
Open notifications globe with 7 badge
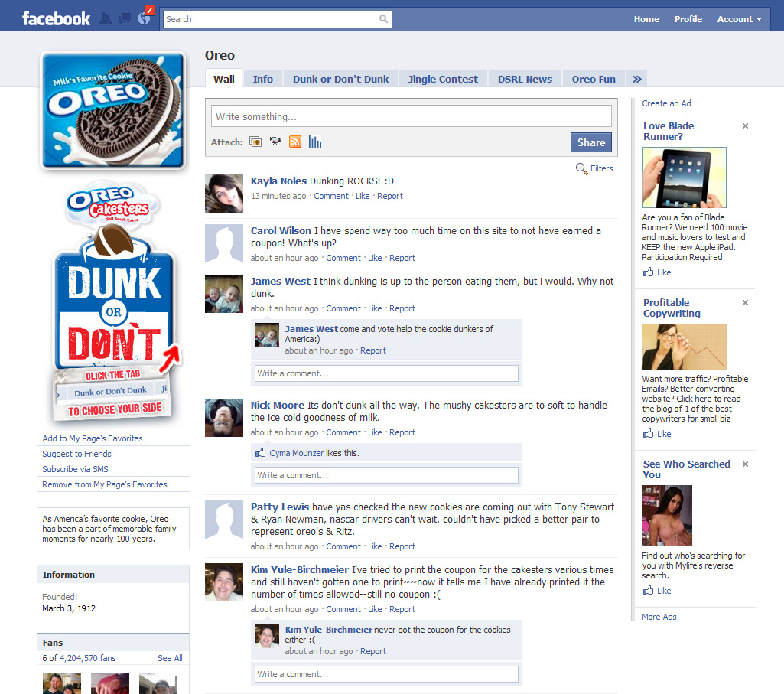click(x=145, y=18)
